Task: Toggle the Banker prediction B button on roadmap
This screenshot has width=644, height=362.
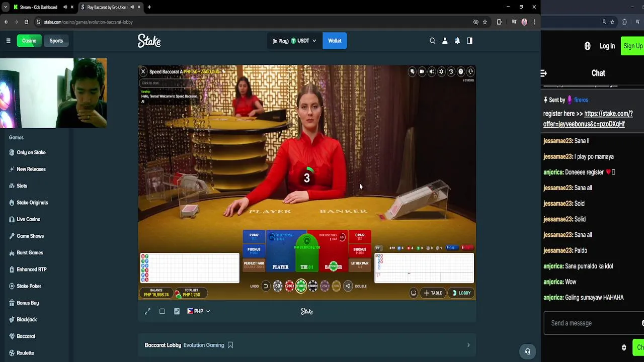Action: click(467, 248)
